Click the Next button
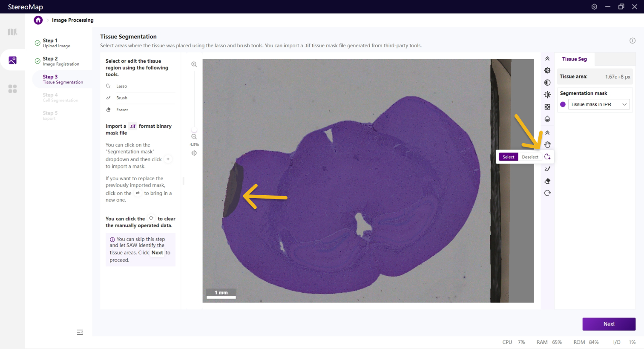This screenshot has width=644, height=349. (x=609, y=324)
